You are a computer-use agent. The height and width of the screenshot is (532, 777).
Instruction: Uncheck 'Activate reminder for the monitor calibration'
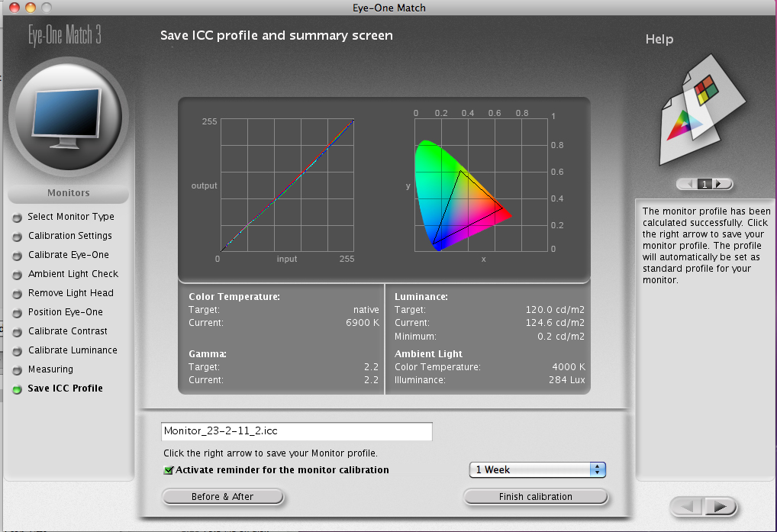(x=169, y=471)
